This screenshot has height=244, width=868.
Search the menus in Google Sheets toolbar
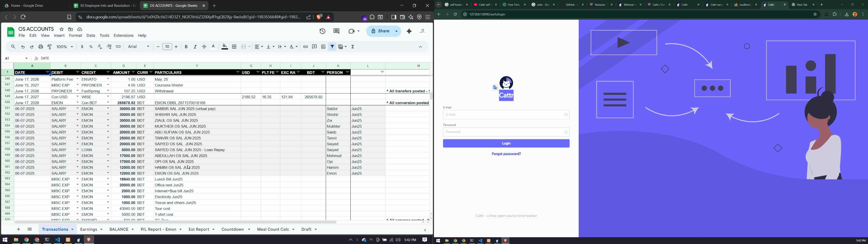[x=13, y=47]
